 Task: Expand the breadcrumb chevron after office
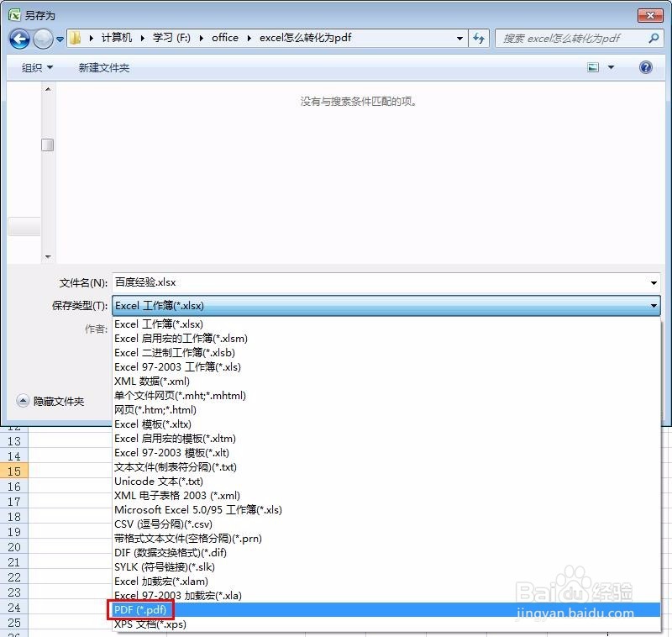pyautogui.click(x=249, y=38)
